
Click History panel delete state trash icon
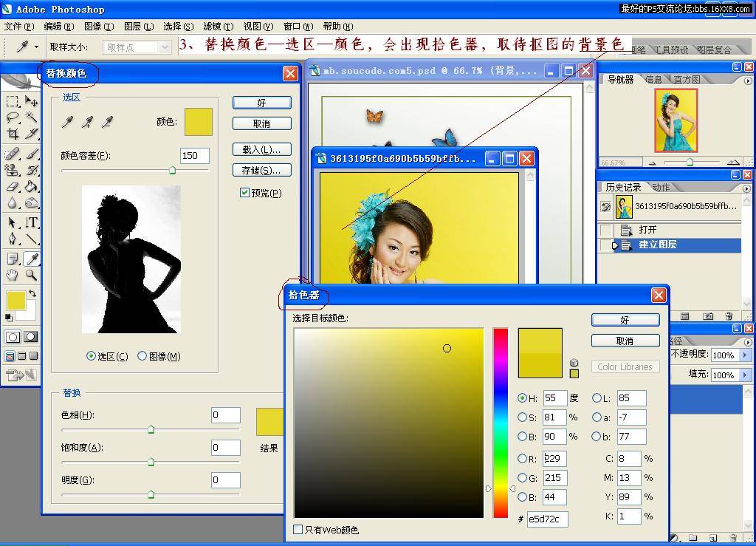pos(729,316)
